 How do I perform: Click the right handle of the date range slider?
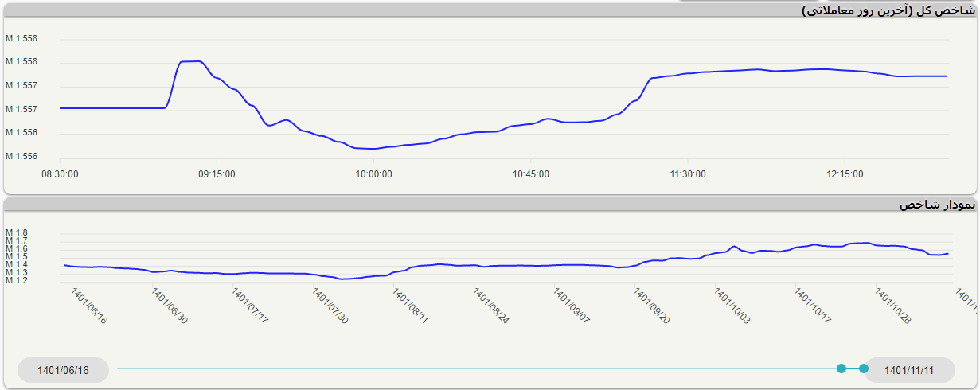pyautogui.click(x=864, y=369)
